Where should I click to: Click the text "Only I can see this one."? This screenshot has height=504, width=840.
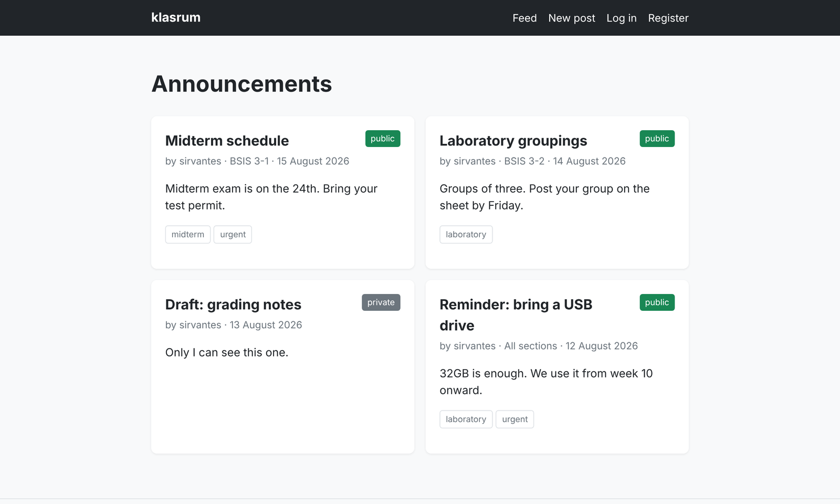pyautogui.click(x=227, y=352)
